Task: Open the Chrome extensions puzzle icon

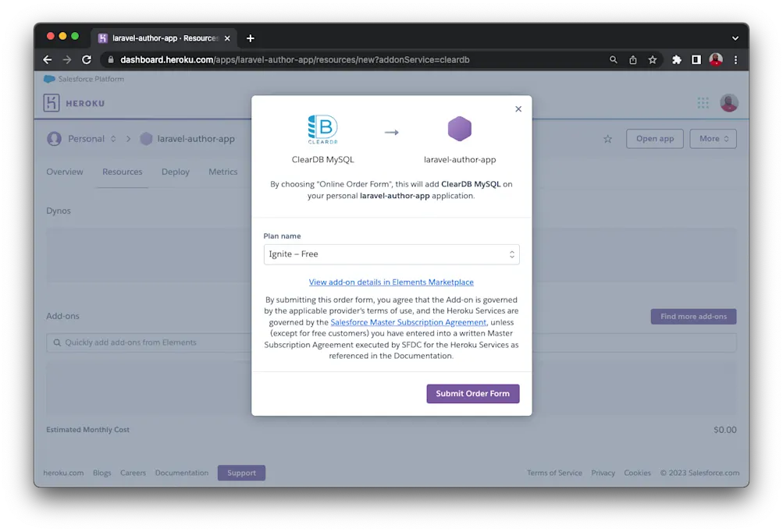Action: pyautogui.click(x=676, y=59)
